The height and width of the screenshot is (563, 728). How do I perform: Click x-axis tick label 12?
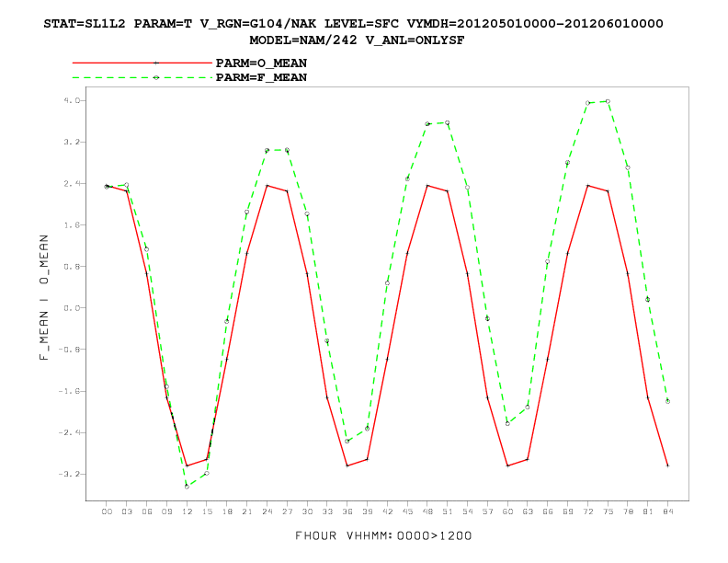tap(187, 511)
